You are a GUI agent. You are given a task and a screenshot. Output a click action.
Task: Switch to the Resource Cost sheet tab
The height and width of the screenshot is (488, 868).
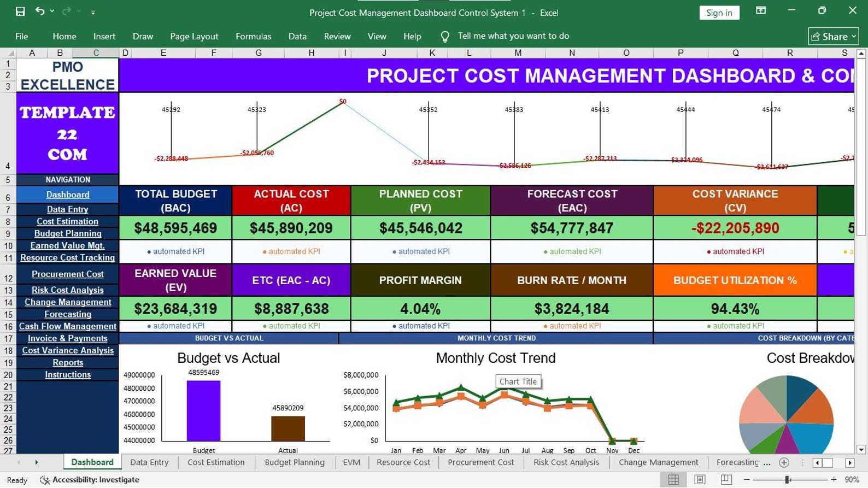[x=403, y=462]
